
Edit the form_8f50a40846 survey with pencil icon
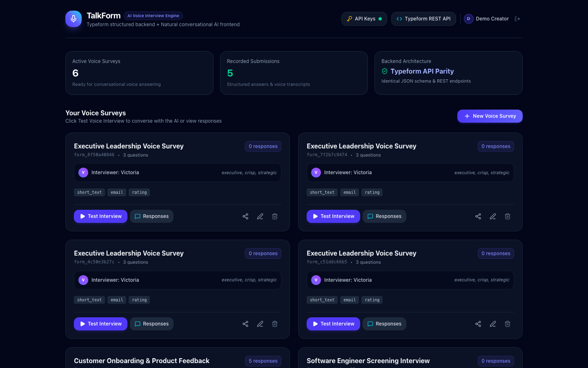(x=260, y=216)
